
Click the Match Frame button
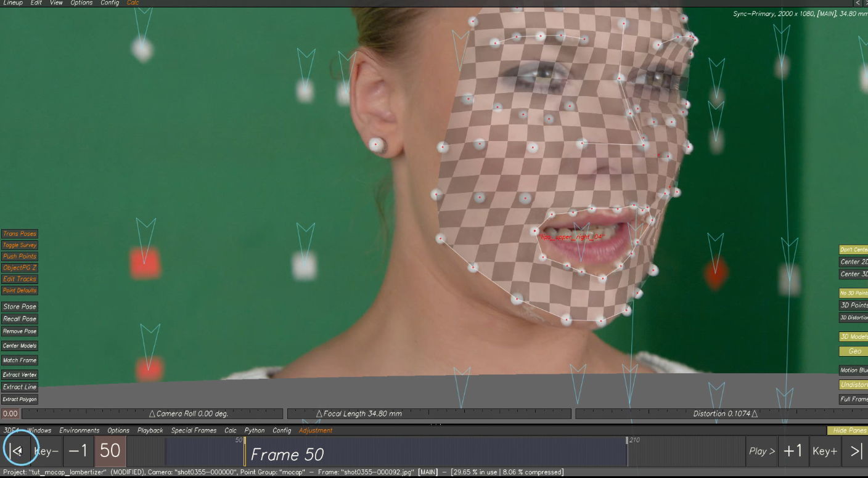point(20,360)
